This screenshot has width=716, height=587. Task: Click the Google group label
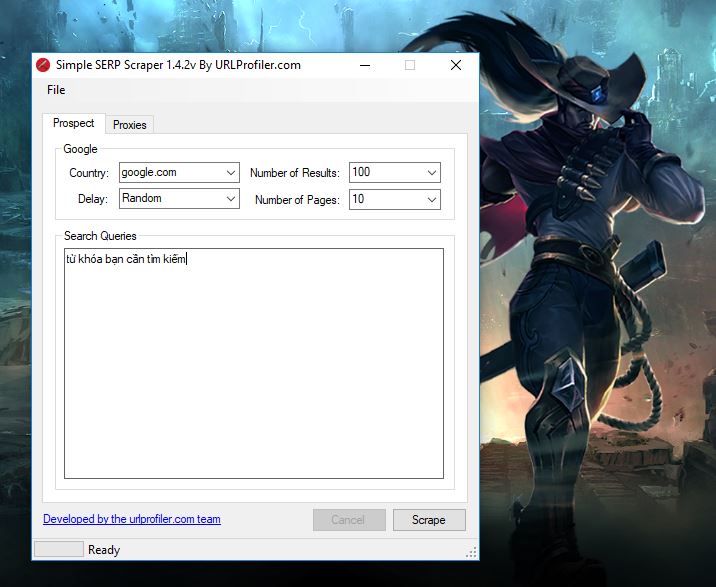click(80, 149)
